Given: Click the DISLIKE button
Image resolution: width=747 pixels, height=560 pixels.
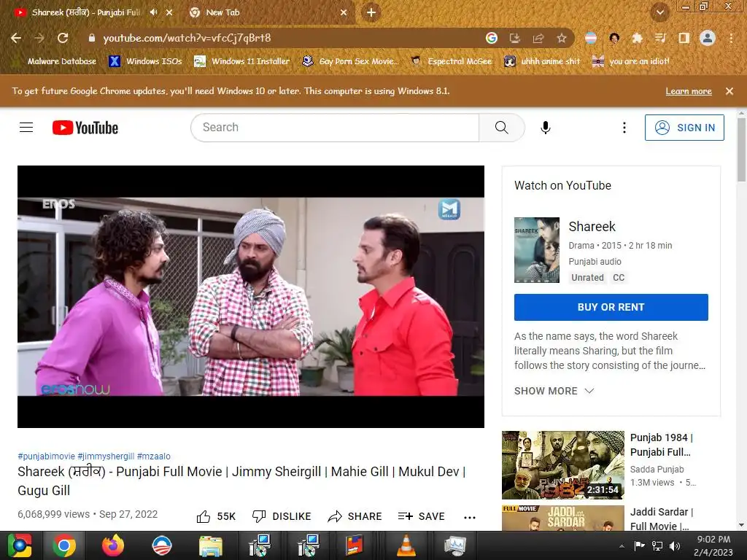Looking at the screenshot, I should point(282,517).
